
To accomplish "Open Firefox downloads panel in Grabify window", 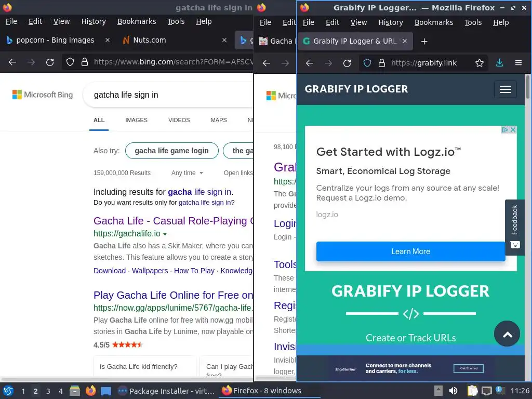I will tap(499, 63).
